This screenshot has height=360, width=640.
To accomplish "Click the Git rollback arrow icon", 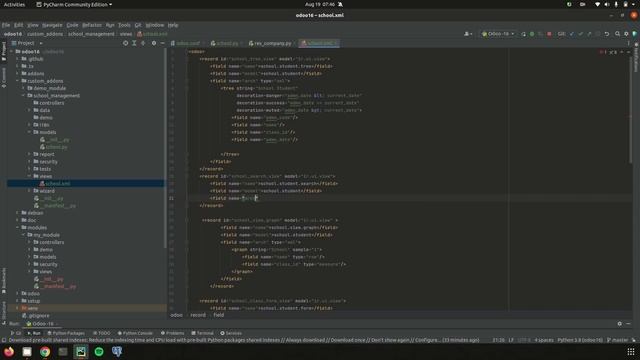I will coord(607,34).
